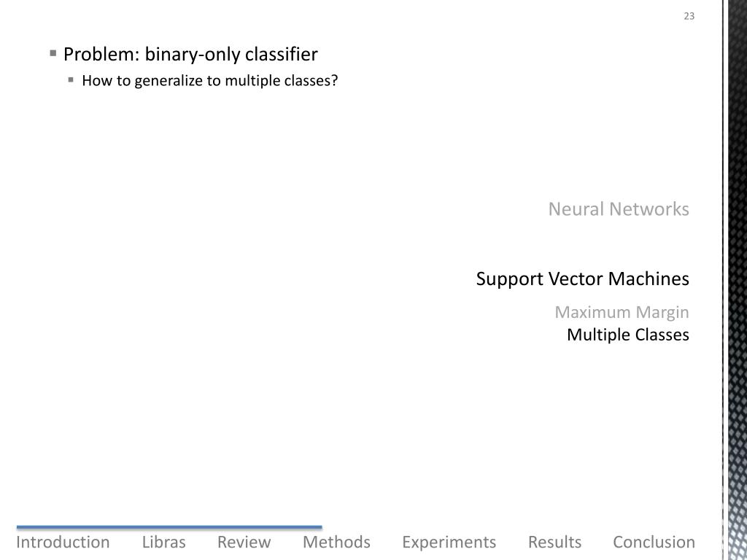Navigate to the Conclusion tab
Image resolution: width=747 pixels, height=560 pixels.
pos(654,542)
